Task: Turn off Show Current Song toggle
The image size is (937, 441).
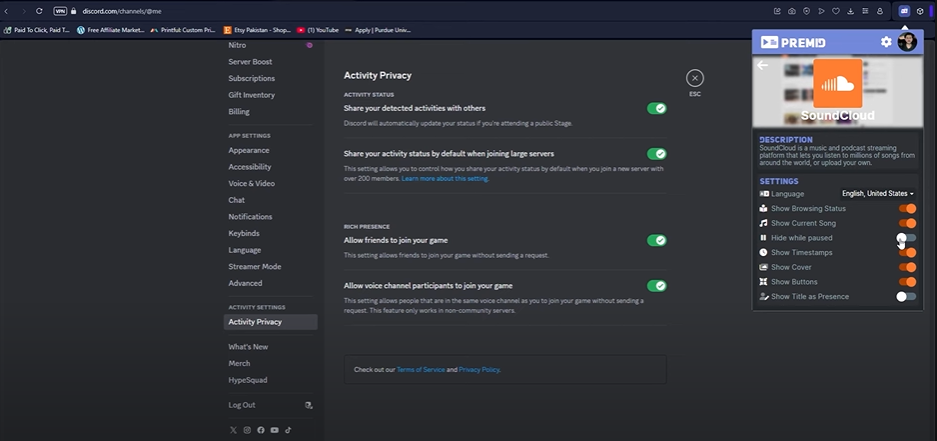Action: click(906, 223)
